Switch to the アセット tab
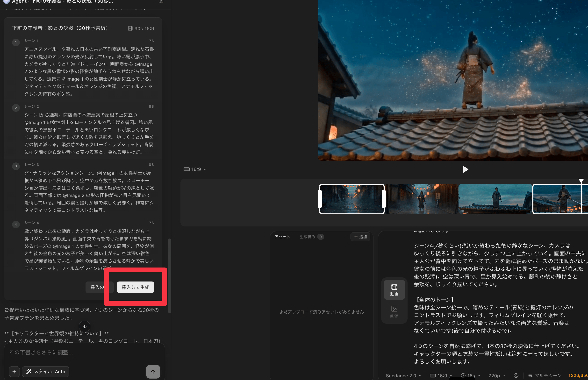This screenshot has width=588, height=380. click(x=282, y=237)
